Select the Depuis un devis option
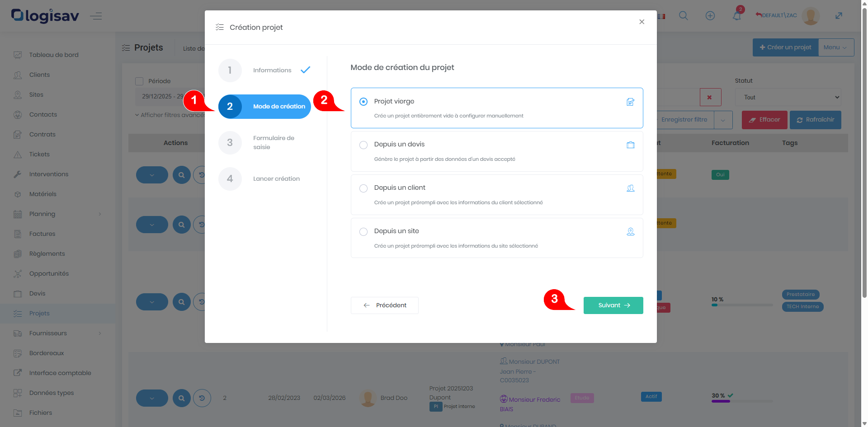This screenshot has width=868, height=427. [x=363, y=145]
